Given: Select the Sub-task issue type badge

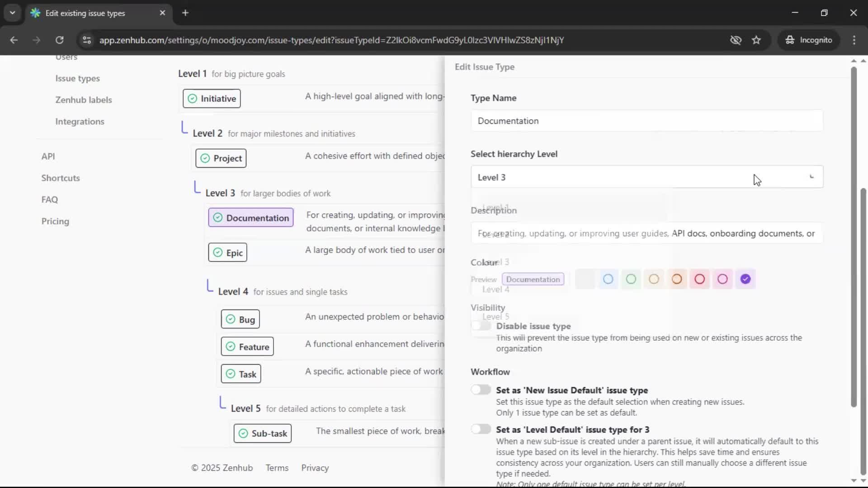Looking at the screenshot, I should 263,433.
